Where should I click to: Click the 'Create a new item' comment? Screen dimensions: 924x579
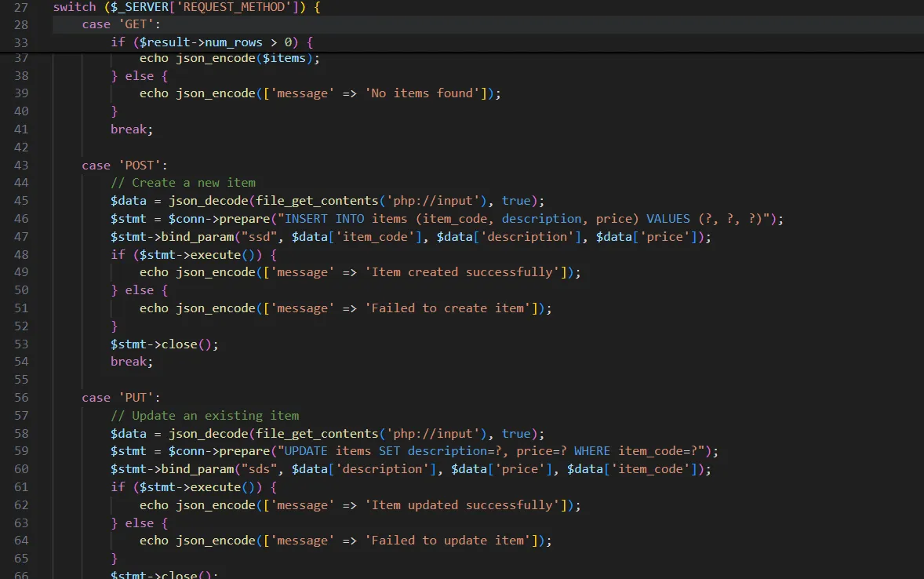(183, 183)
